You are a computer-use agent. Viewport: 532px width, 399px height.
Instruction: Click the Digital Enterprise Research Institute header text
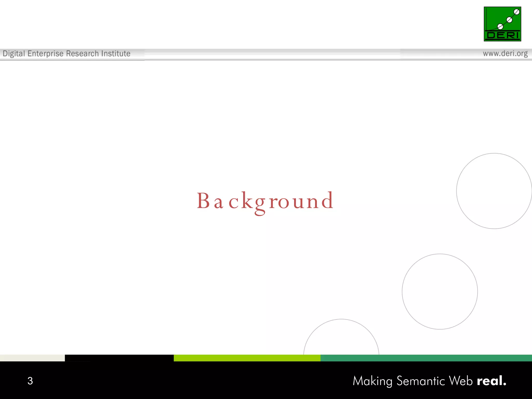[66, 54]
